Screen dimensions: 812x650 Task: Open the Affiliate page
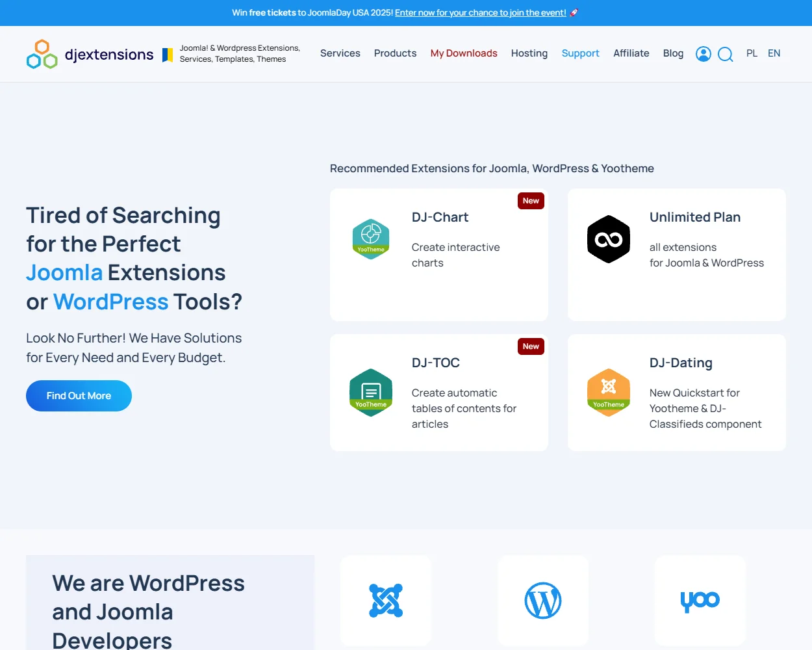click(631, 53)
